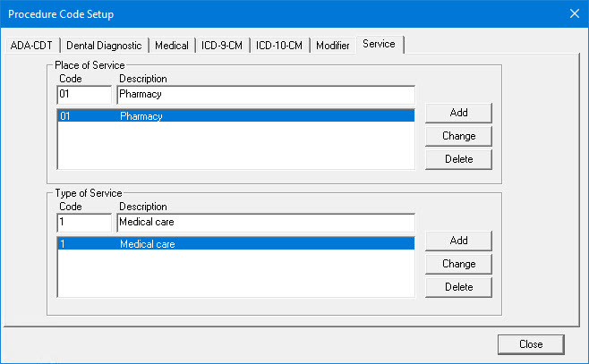Focus the Type of Service Description field
The width and height of the screenshot is (589, 364).
coord(266,223)
